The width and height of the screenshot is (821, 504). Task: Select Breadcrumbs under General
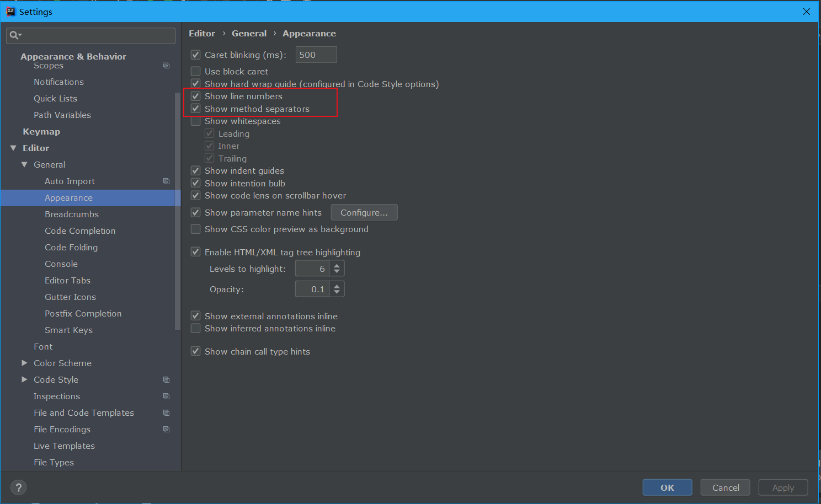pyautogui.click(x=72, y=214)
